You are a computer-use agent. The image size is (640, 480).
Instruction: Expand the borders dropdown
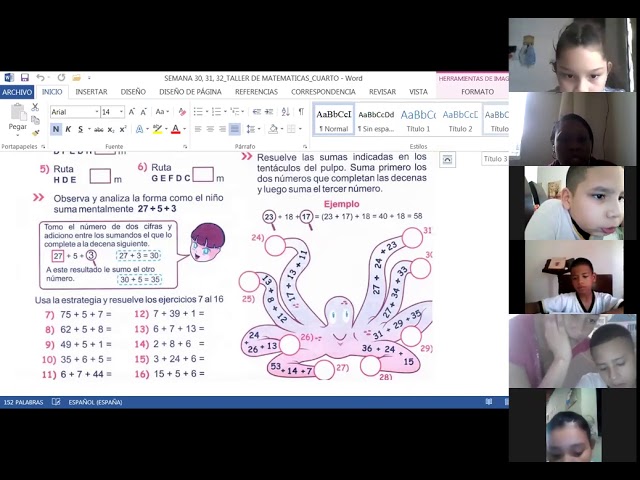300,129
